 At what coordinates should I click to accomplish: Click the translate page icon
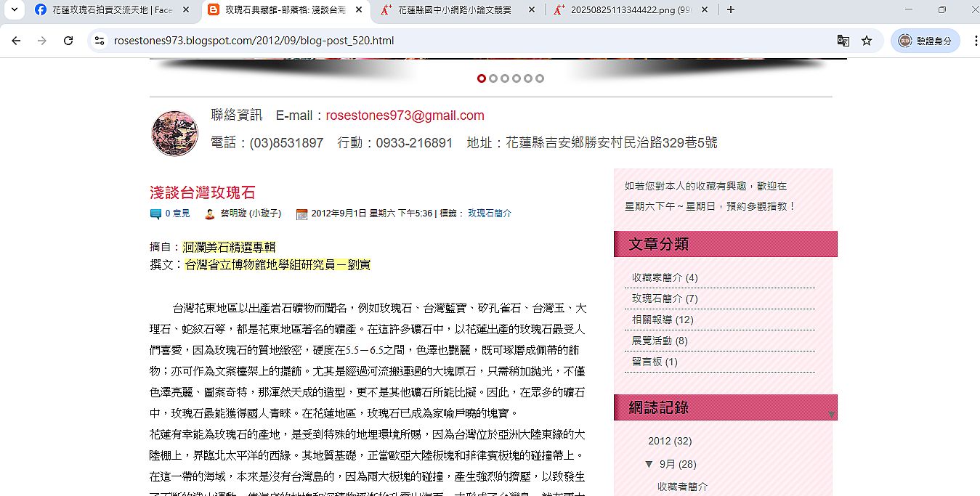[x=843, y=41]
